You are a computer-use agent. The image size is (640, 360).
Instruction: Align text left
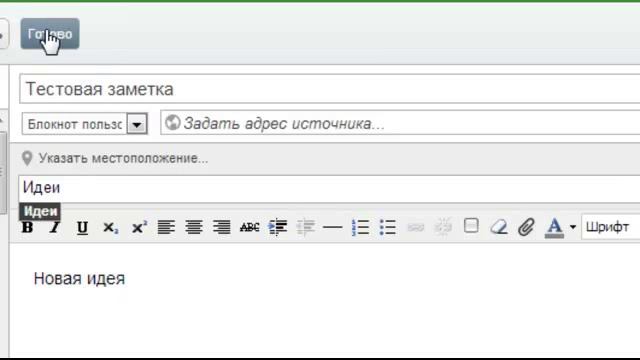[x=166, y=227]
